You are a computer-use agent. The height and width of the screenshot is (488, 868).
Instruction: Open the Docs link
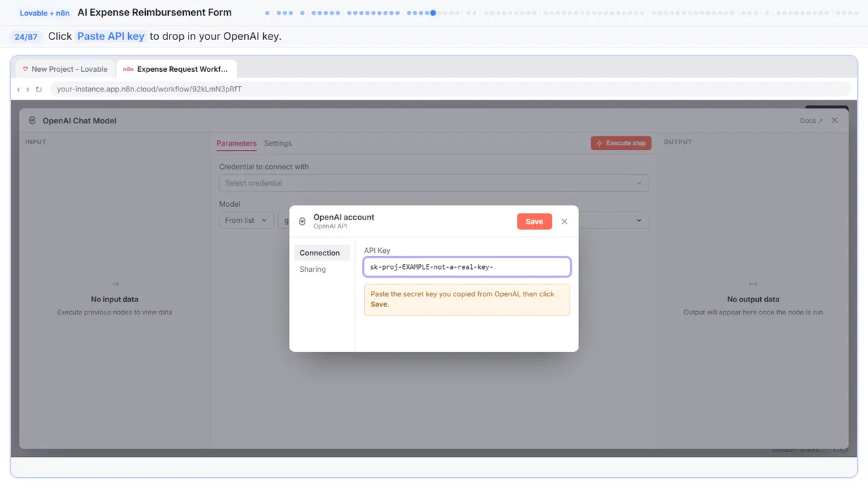pos(811,121)
